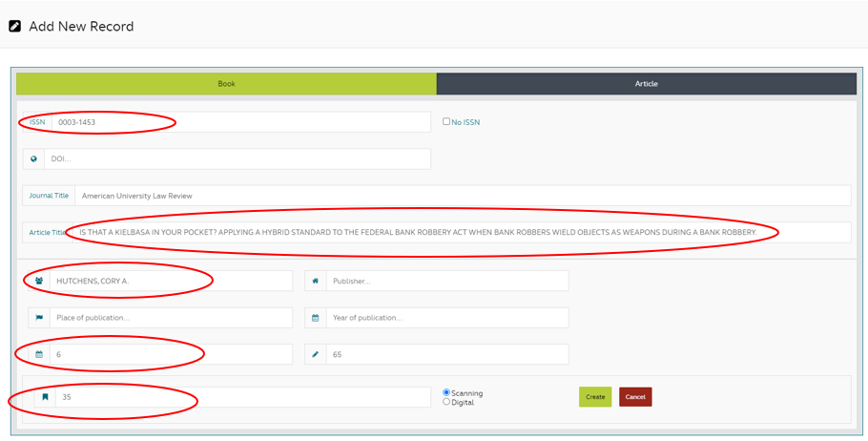Image resolution: width=868 pixels, height=441 pixels.
Task: Click the authors icon beside HUTCHENS, CORY A.
Action: click(39, 282)
